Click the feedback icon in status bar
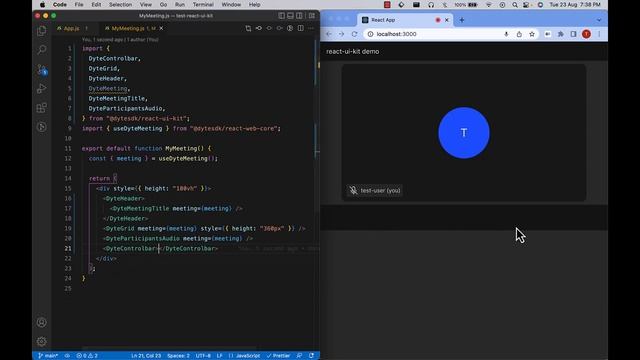The width and height of the screenshot is (640, 360). click(299, 356)
